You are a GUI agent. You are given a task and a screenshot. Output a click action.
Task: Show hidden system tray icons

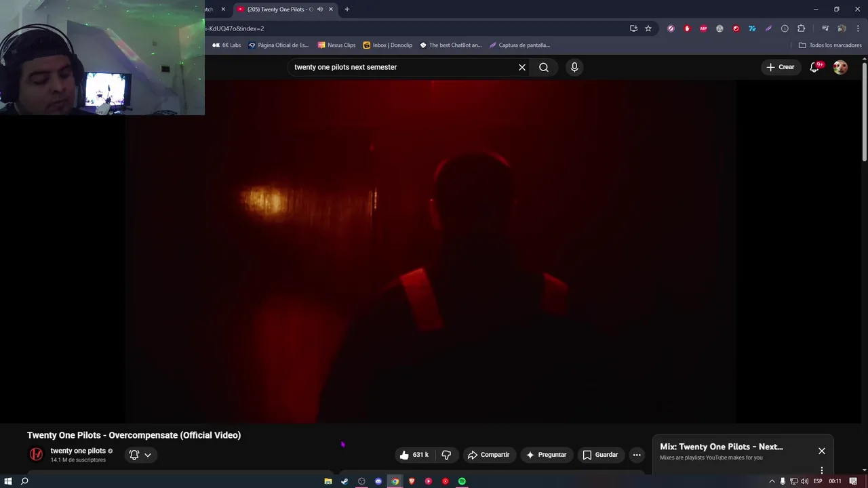tap(772, 481)
